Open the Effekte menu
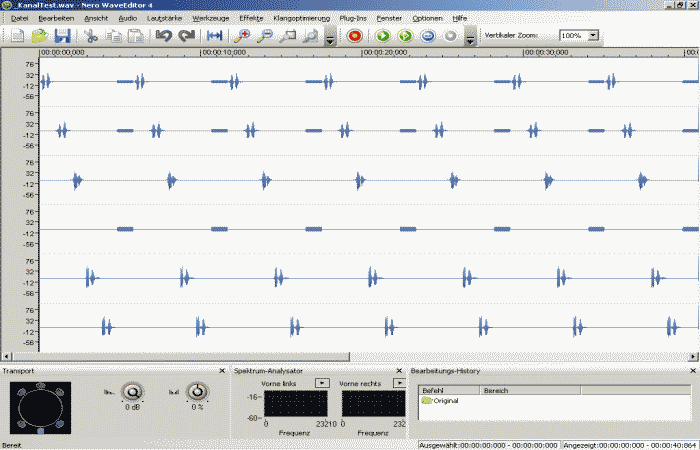 251,18
